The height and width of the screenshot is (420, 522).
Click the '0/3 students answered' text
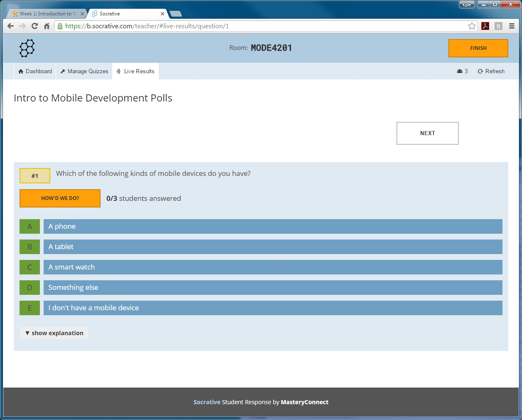click(144, 198)
